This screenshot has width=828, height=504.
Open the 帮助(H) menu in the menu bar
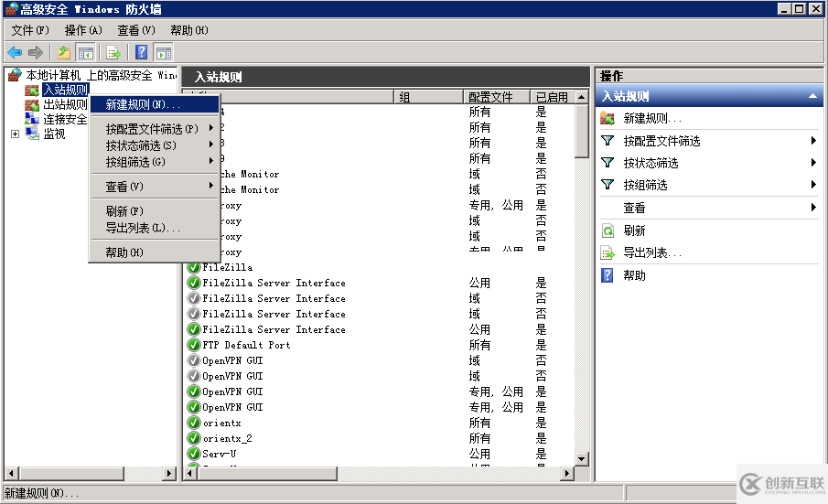(189, 30)
